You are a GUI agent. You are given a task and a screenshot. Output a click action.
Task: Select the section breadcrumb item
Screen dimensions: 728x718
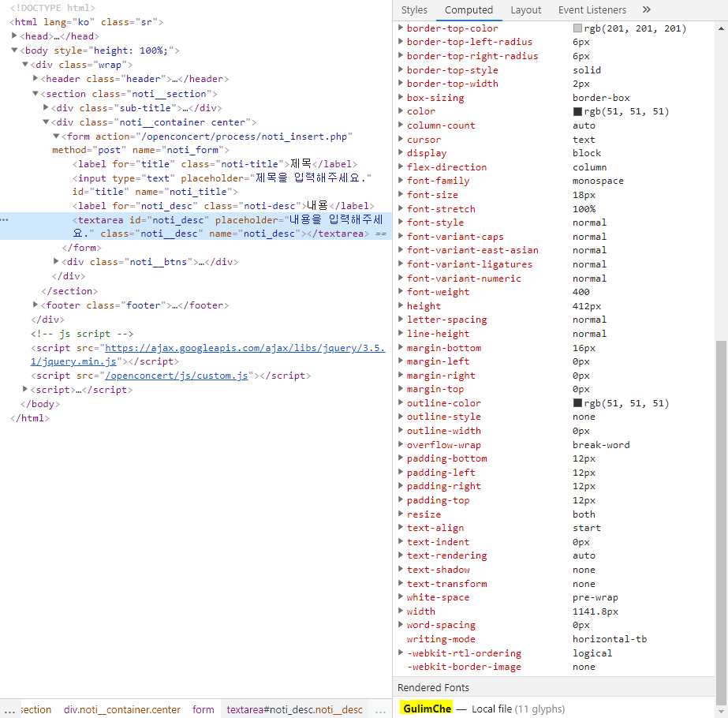coord(35,709)
